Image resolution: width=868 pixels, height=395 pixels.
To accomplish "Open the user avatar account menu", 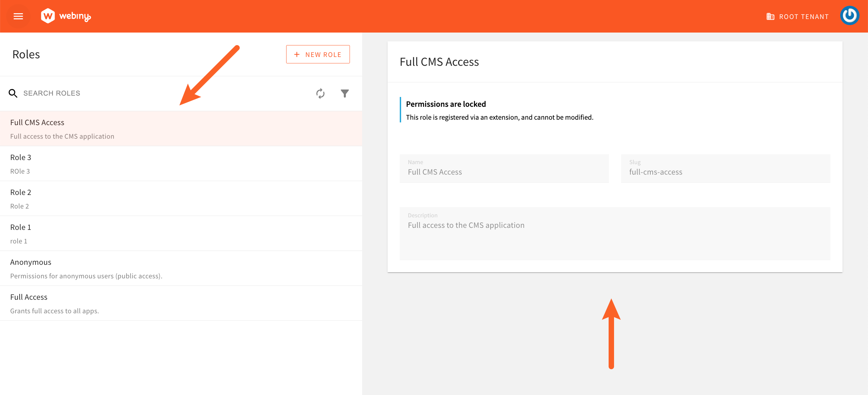I will (x=850, y=16).
